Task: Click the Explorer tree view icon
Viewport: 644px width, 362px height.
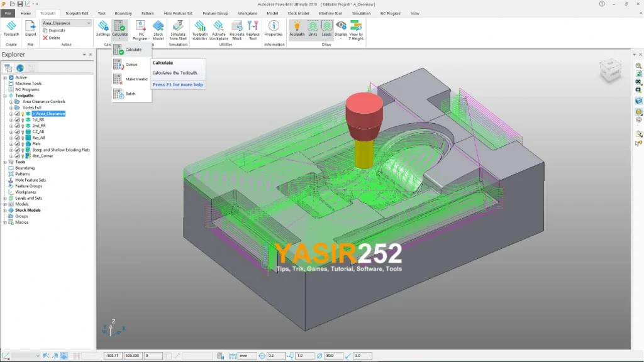Action: tap(8, 68)
